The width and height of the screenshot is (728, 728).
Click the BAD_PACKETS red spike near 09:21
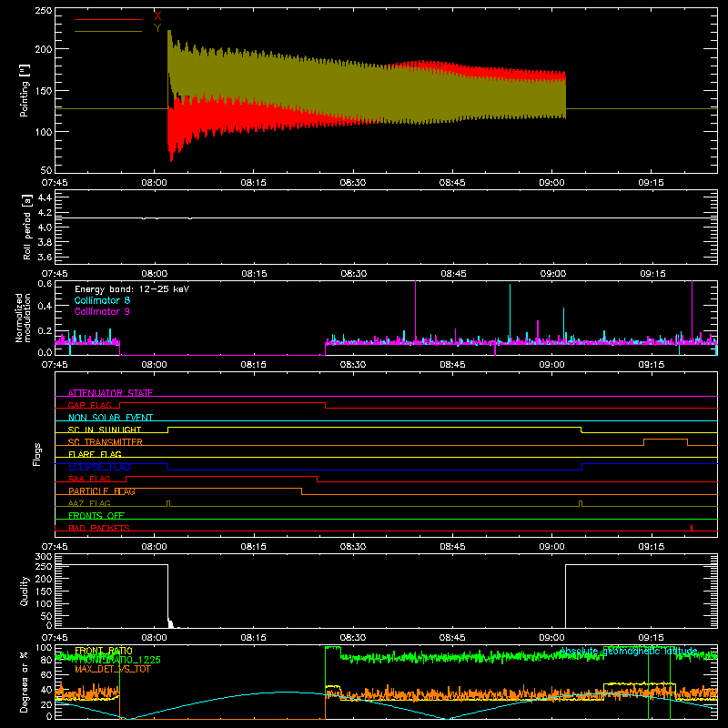point(692,528)
